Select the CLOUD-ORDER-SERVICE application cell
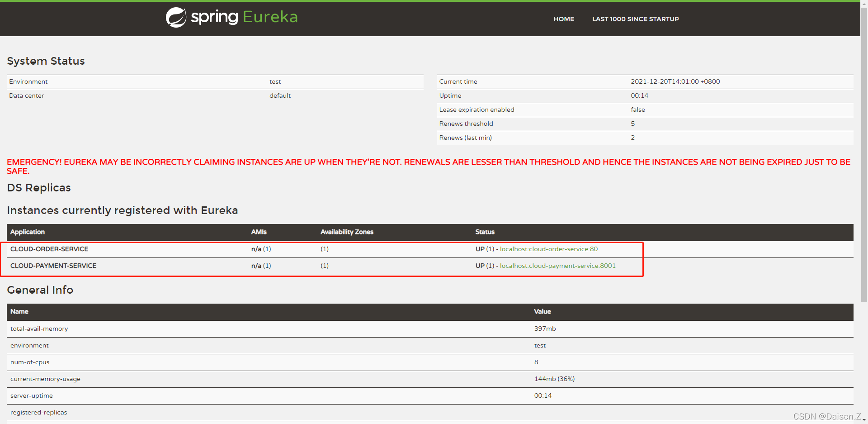 click(49, 249)
